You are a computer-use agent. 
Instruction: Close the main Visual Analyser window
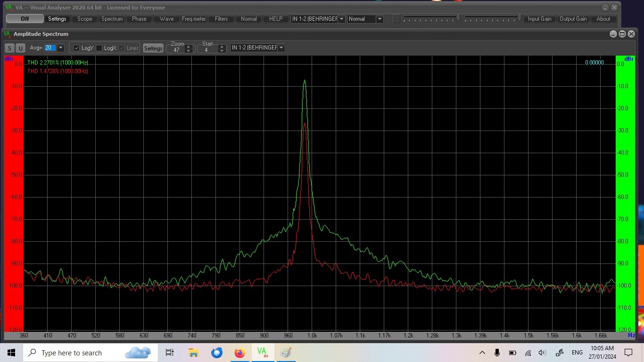point(614,8)
